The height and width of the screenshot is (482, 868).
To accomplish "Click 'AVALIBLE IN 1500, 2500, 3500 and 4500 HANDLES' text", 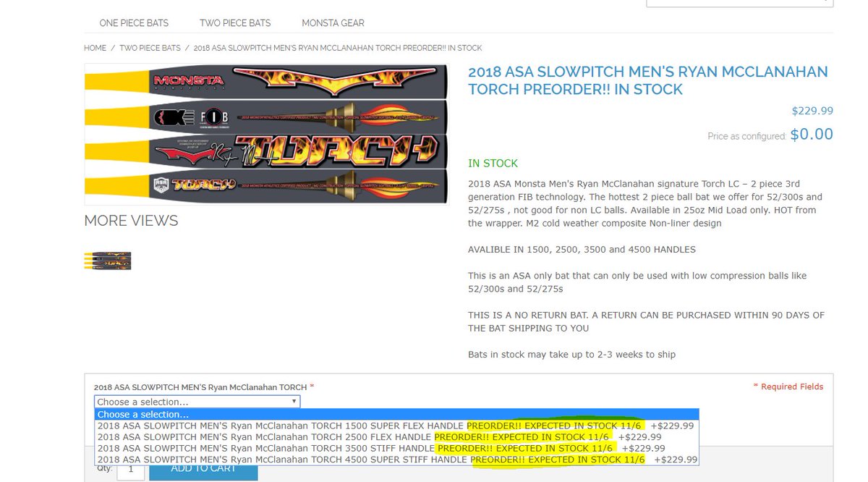I will click(582, 250).
